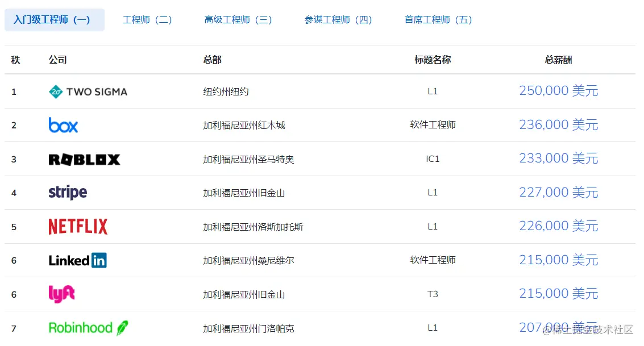The width and height of the screenshot is (644, 346).
Task: Select the Stripe logo
Action: (x=68, y=193)
